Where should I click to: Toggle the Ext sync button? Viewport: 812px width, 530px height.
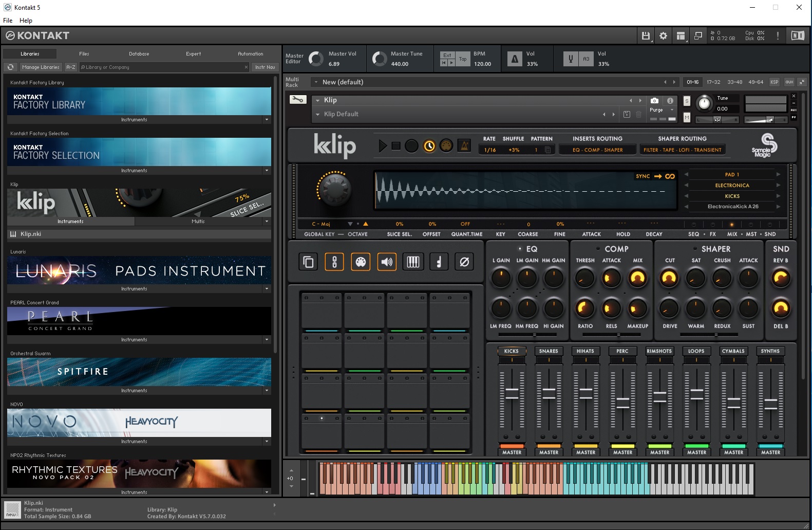[447, 55]
